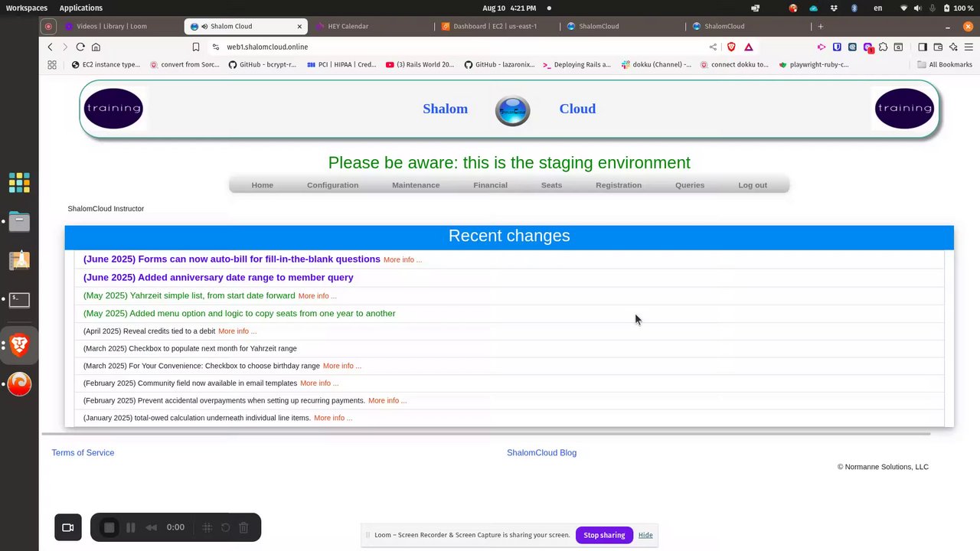Click Log out in the menu

(753, 185)
